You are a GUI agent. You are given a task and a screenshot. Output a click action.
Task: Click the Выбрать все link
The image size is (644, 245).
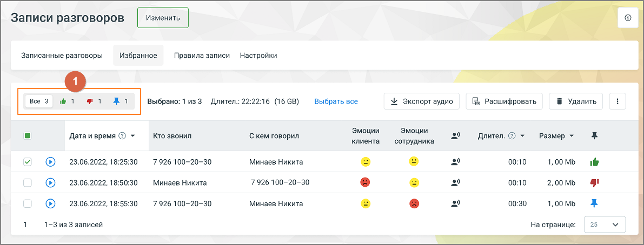point(336,101)
